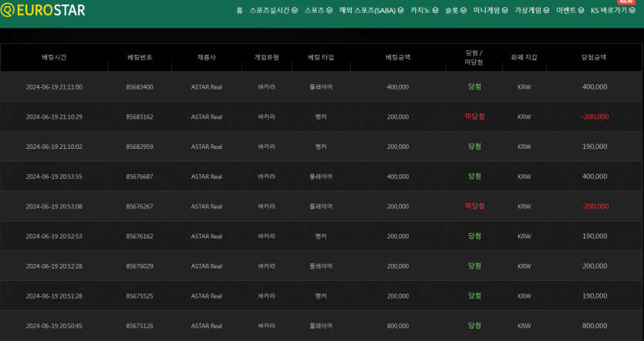Viewport: 644px width, 341px height.
Task: Expand the 스포츠실시간 dropdown arrow
Action: pyautogui.click(x=295, y=10)
